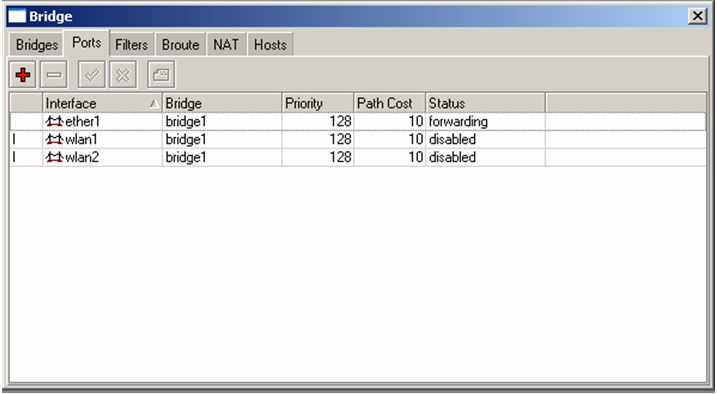The width and height of the screenshot is (717, 394).
Task: Select the wlan1 interface row
Action: point(358,139)
